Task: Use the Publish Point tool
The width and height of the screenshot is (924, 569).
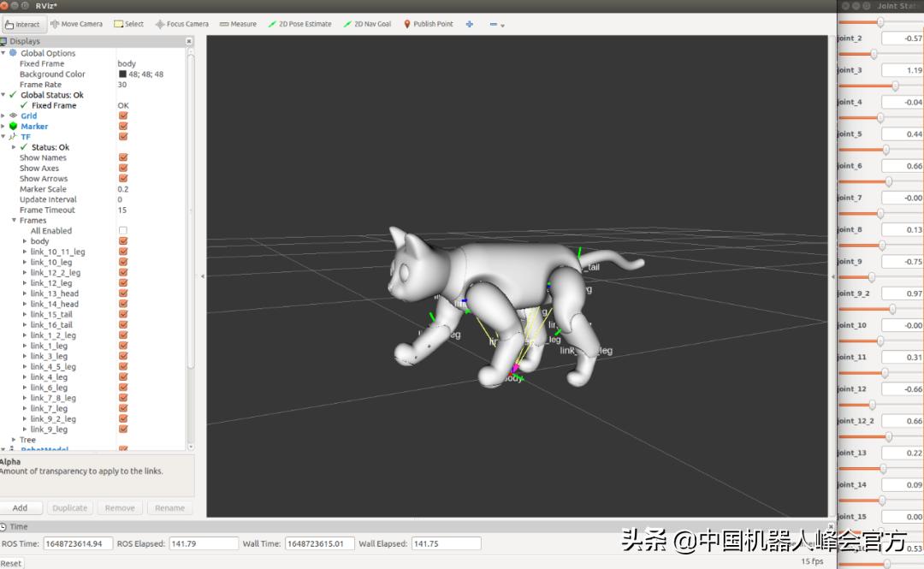Action: tap(428, 24)
